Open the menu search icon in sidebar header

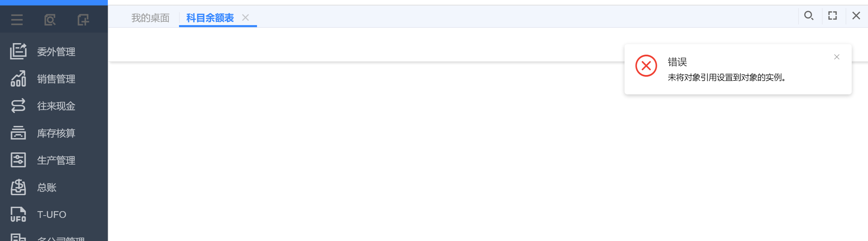click(50, 20)
